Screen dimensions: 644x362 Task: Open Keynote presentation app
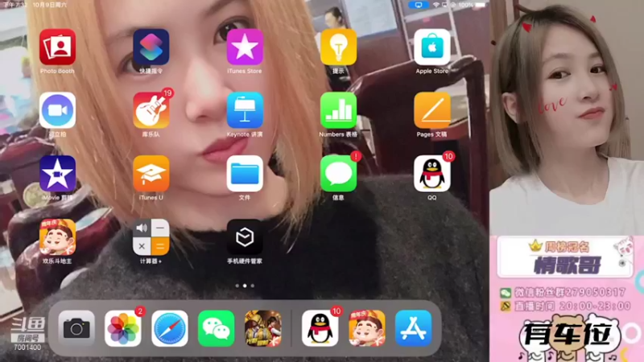[x=245, y=110]
